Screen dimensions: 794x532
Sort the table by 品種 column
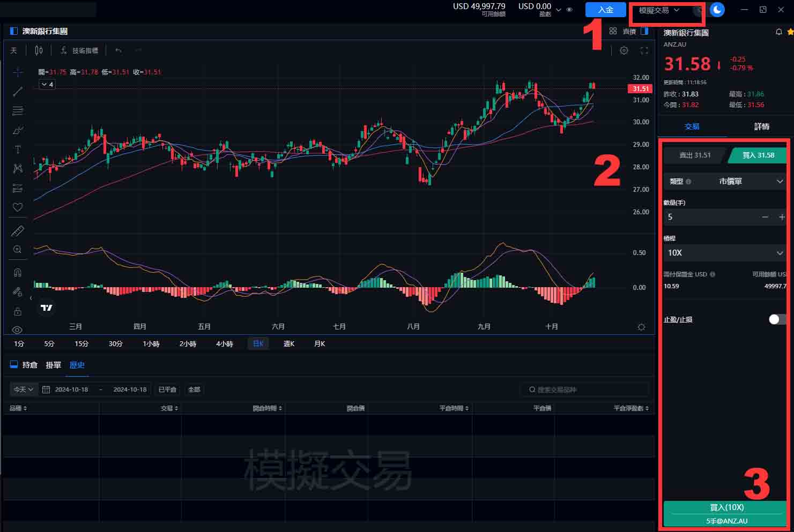(18, 408)
